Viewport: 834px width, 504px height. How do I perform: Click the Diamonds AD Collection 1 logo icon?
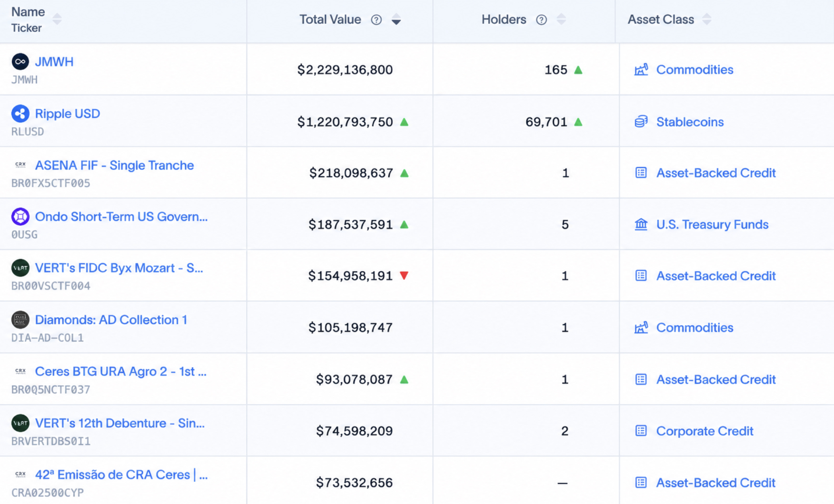20,319
